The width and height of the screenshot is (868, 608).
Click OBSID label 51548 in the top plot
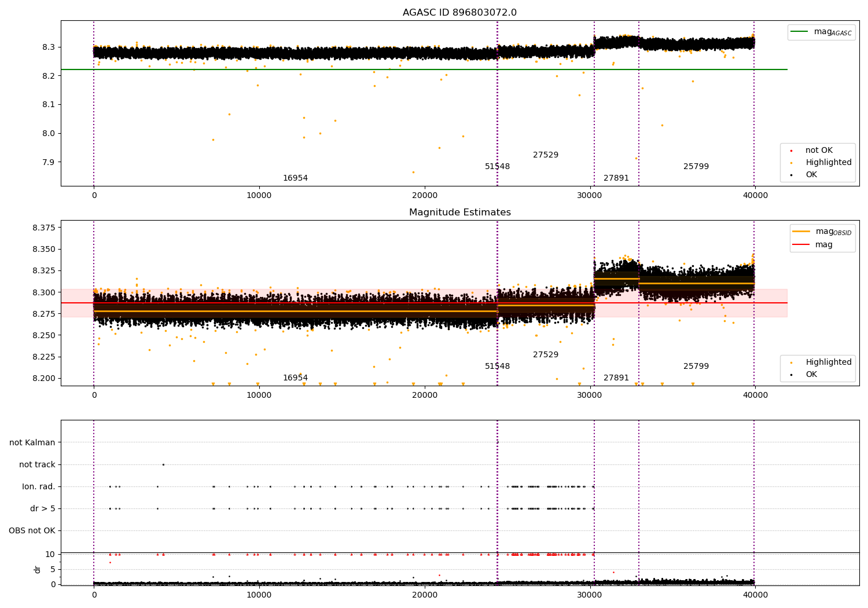tap(498, 167)
